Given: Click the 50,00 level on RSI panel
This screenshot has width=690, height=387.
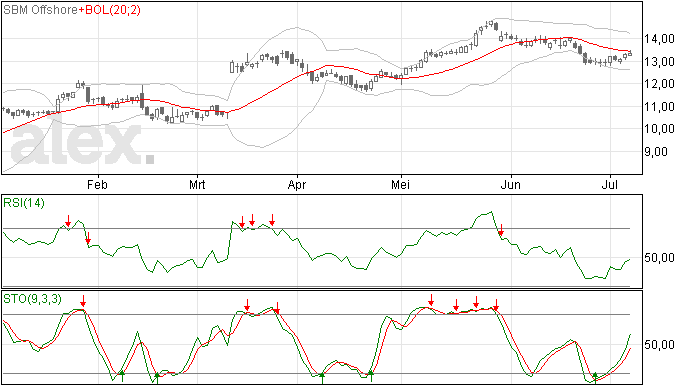Looking at the screenshot, I should click(659, 258).
